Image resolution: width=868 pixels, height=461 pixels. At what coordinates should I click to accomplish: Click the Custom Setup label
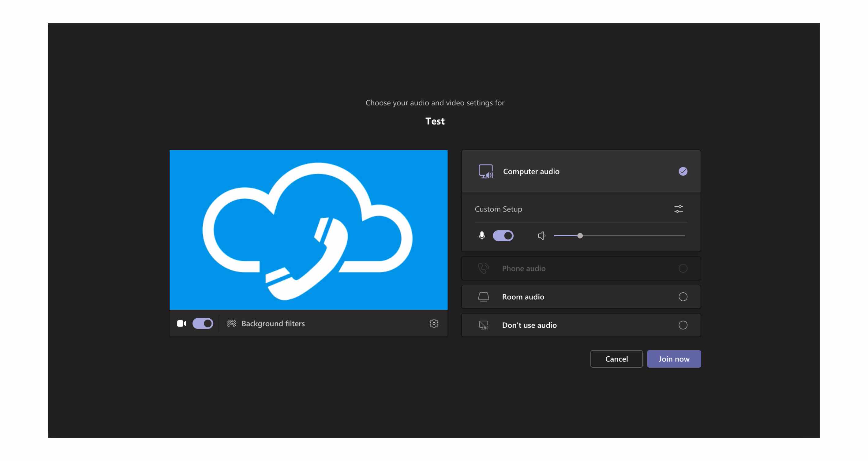point(498,209)
